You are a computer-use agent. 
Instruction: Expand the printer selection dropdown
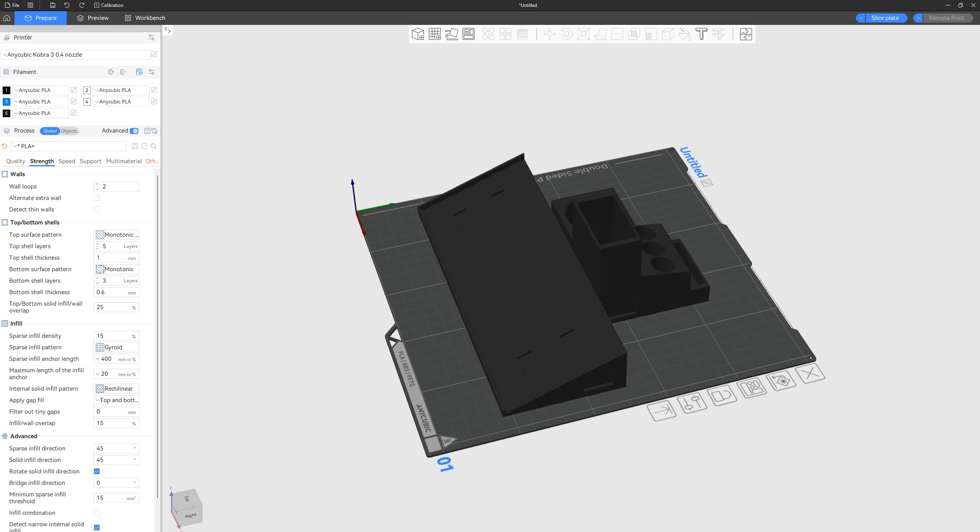(76, 55)
